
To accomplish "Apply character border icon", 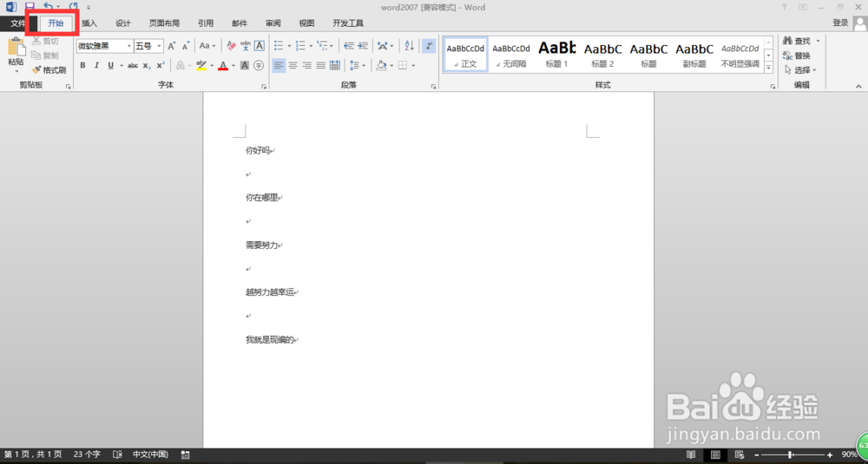I will coord(259,46).
